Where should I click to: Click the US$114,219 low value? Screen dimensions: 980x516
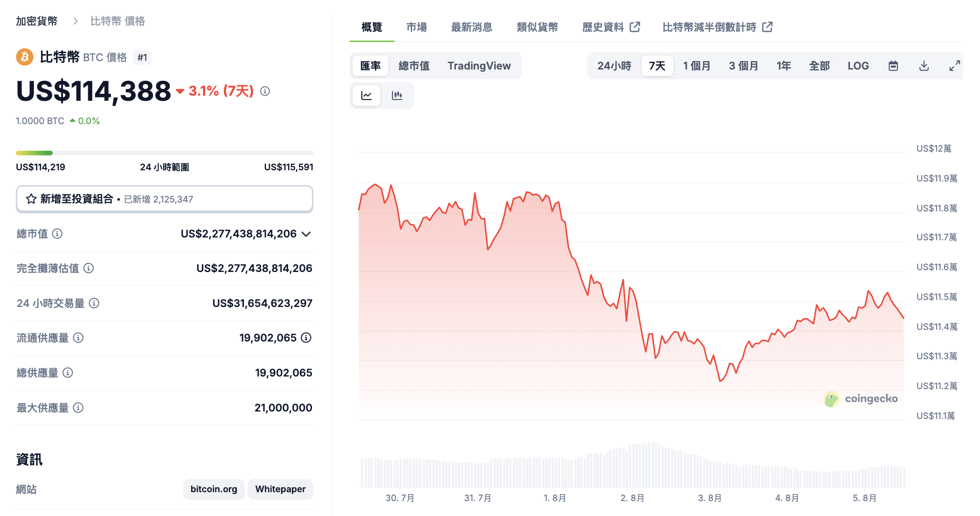pos(41,167)
